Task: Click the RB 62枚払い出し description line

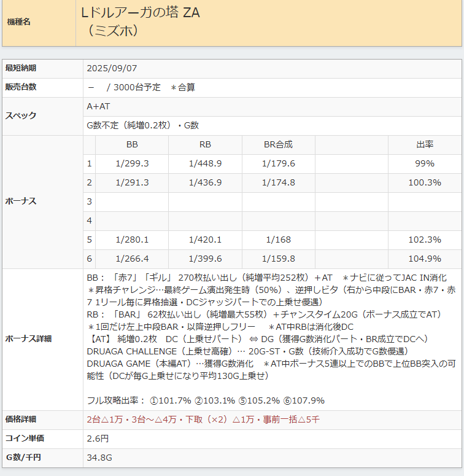Action: click(x=264, y=315)
